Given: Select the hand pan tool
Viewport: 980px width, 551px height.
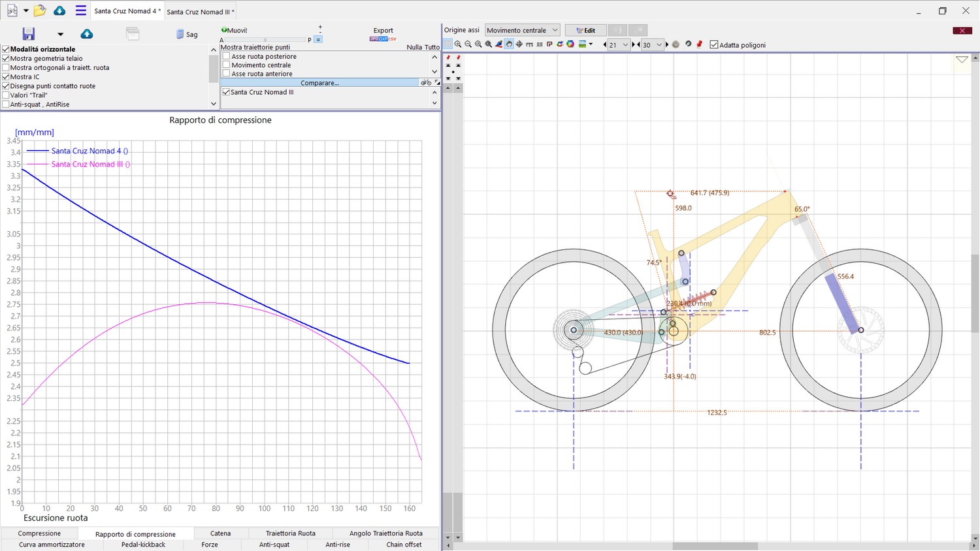Looking at the screenshot, I should click(x=509, y=44).
